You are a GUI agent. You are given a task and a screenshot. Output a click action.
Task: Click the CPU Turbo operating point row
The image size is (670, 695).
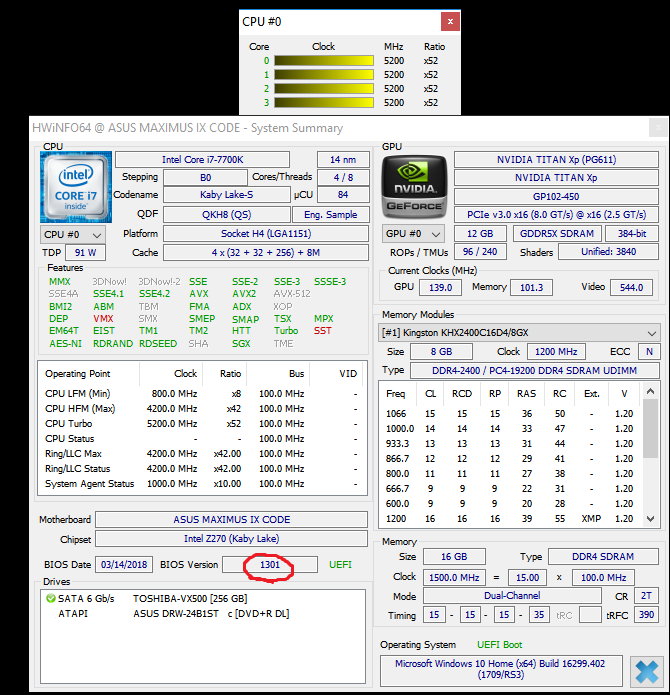[201, 423]
